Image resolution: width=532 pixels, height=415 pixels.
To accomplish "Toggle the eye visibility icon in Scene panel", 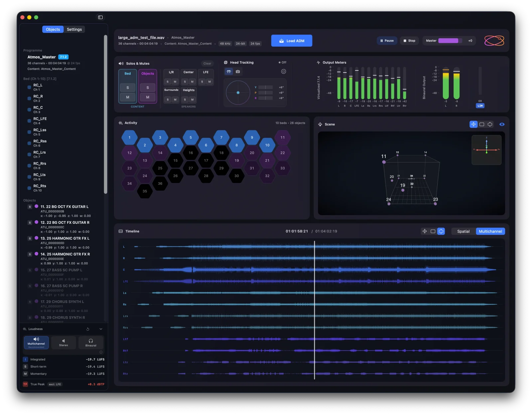I will click(x=502, y=124).
